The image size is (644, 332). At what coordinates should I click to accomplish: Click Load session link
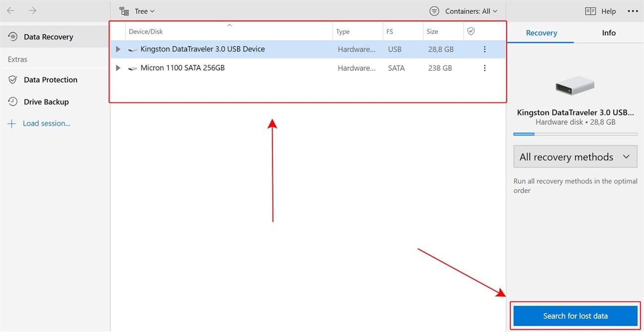(x=46, y=124)
